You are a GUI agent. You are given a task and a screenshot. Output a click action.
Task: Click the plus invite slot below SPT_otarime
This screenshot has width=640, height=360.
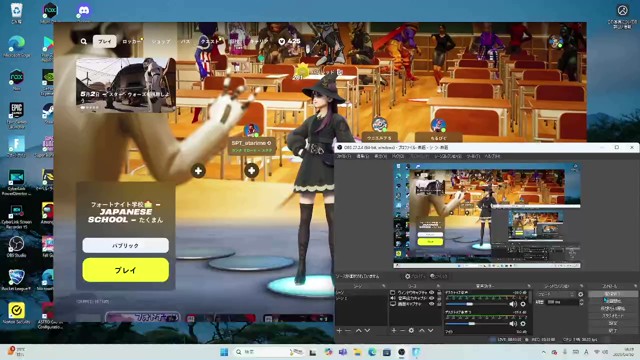(251, 171)
